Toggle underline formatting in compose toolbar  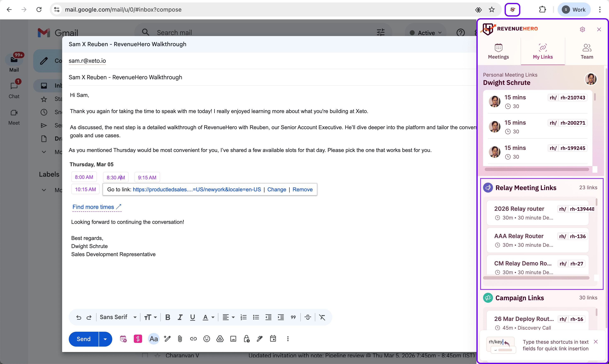coord(192,317)
